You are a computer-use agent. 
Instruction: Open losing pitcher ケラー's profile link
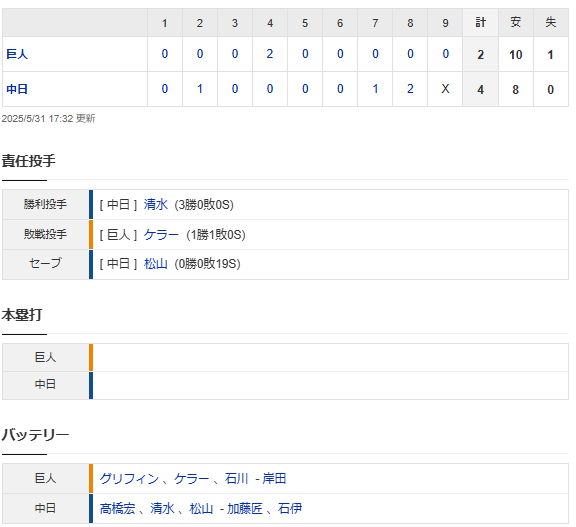(x=161, y=235)
